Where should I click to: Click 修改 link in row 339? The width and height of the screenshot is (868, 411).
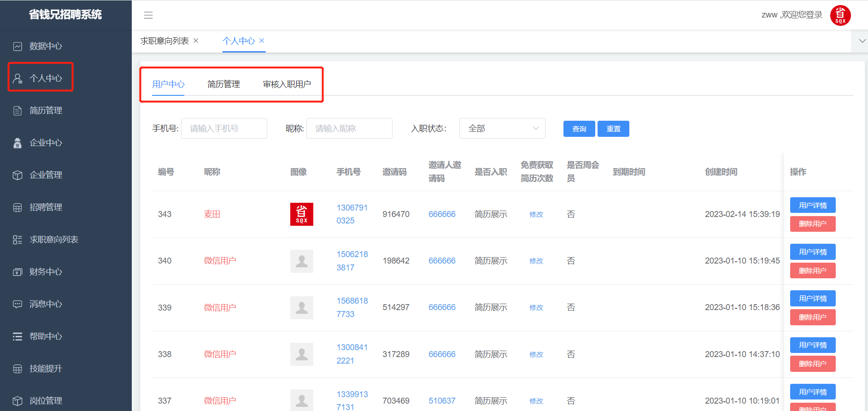pyautogui.click(x=536, y=308)
